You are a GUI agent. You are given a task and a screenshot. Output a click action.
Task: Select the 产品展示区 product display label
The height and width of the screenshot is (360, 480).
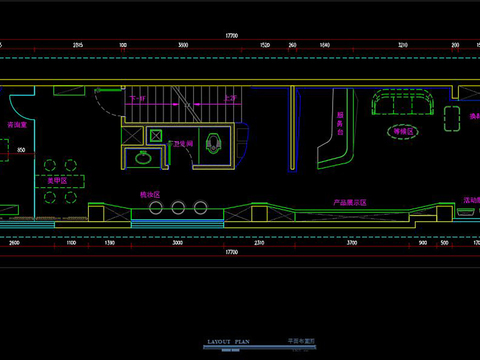click(350, 202)
